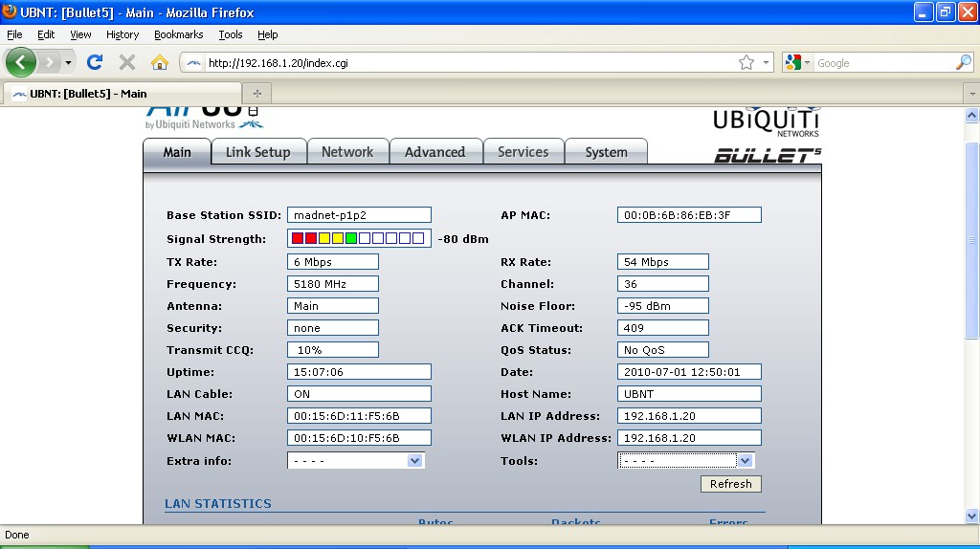Screen dimensions: 980x549
Task: Open the History menu
Action: tap(122, 34)
